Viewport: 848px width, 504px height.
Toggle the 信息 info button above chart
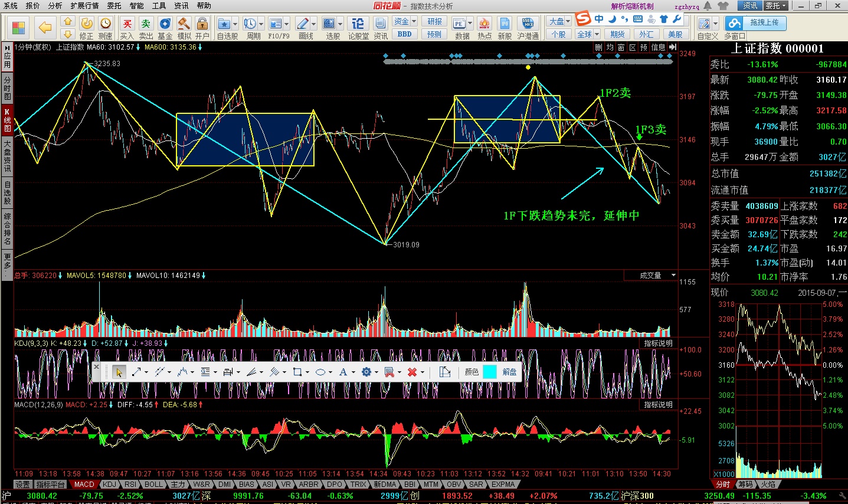658,47
